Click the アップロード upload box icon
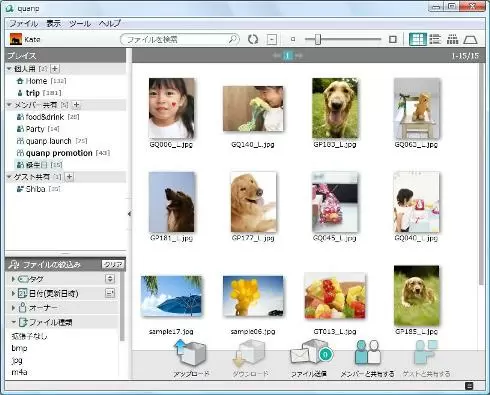 point(190,353)
